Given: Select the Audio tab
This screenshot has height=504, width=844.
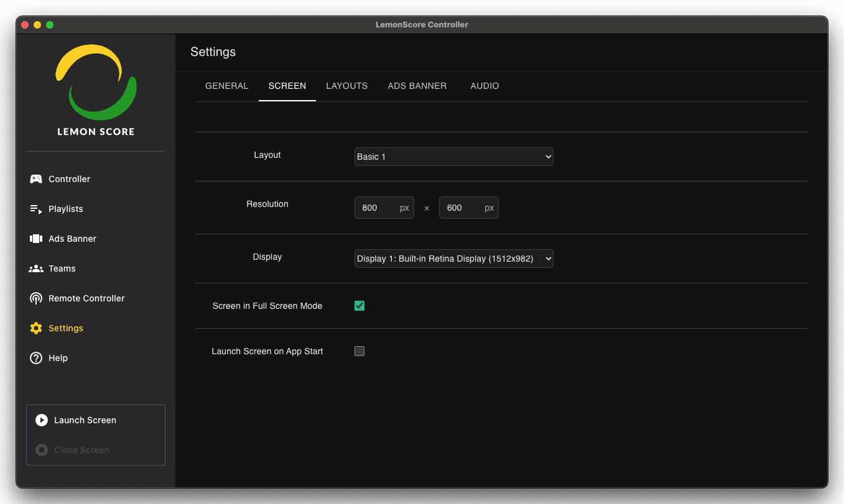Looking at the screenshot, I should coord(485,86).
